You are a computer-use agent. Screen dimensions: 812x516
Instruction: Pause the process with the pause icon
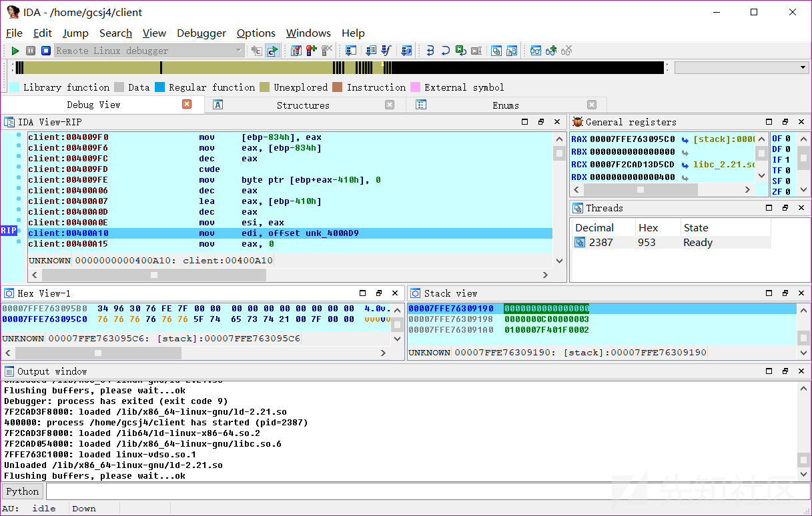point(31,51)
